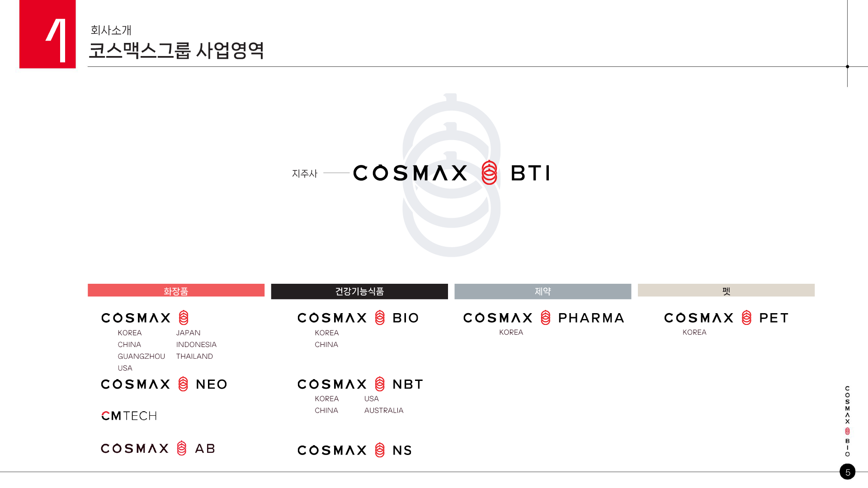Click the COSMAX NBT logo
The image size is (868, 488).
click(360, 384)
